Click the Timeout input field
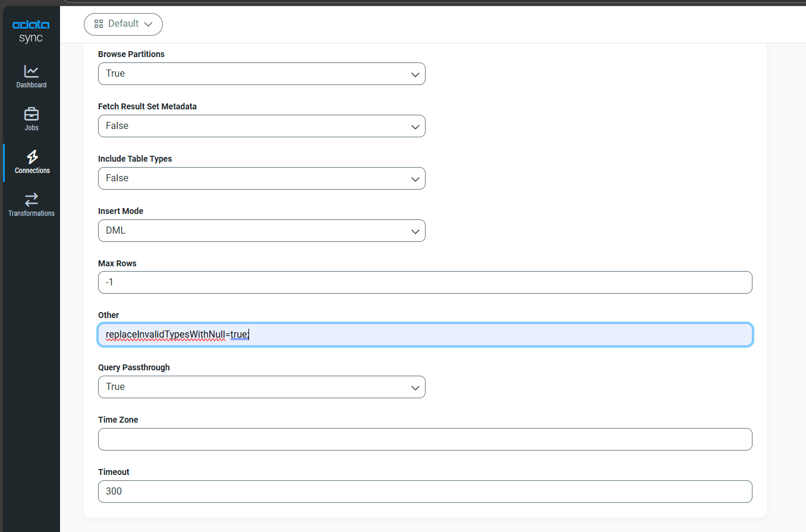The height and width of the screenshot is (532, 806). click(x=425, y=492)
